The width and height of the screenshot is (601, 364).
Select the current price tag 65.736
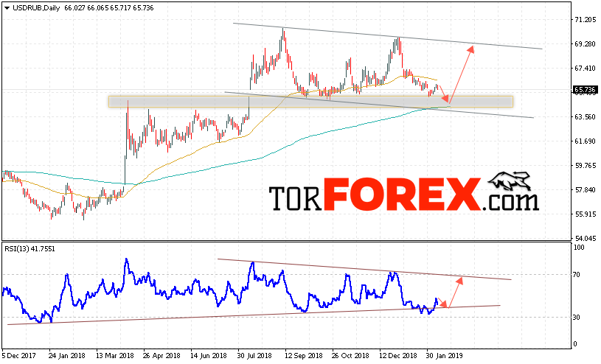(x=585, y=90)
